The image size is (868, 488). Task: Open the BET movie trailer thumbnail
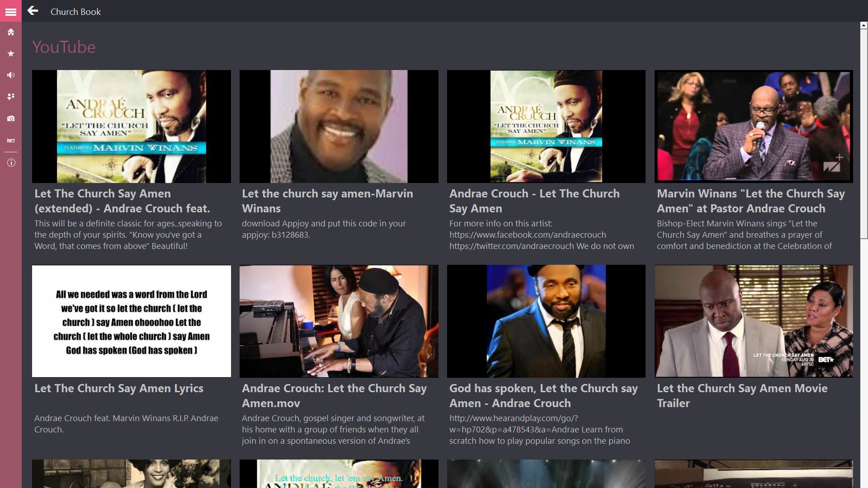pos(754,321)
